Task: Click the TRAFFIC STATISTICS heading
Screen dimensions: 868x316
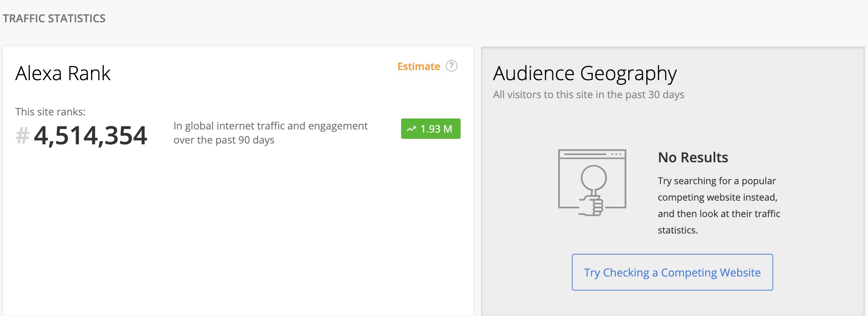Action: (54, 18)
